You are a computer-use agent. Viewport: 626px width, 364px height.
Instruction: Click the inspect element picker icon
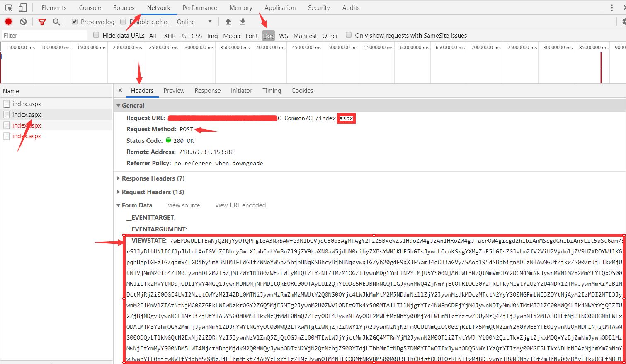pyautogui.click(x=9, y=7)
